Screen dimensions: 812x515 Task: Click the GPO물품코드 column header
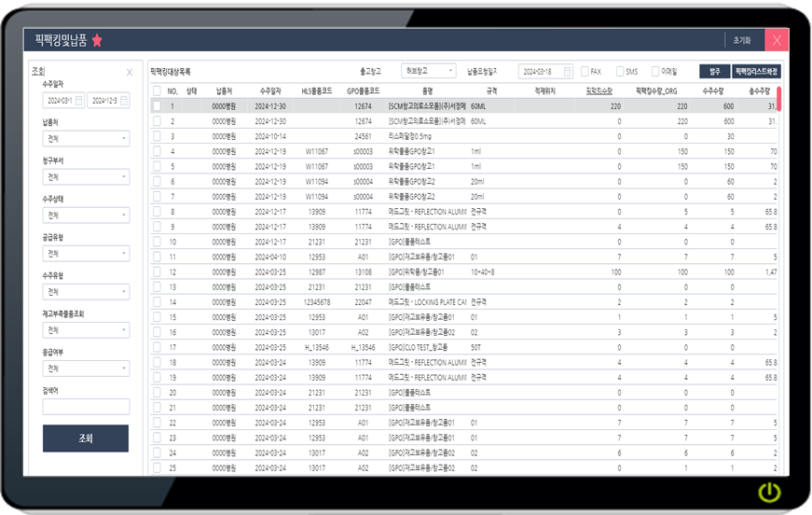(x=363, y=91)
